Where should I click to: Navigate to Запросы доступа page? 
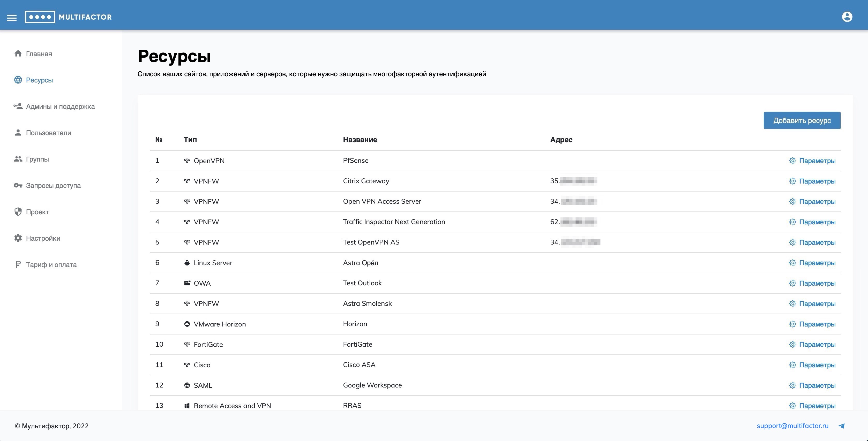click(53, 186)
